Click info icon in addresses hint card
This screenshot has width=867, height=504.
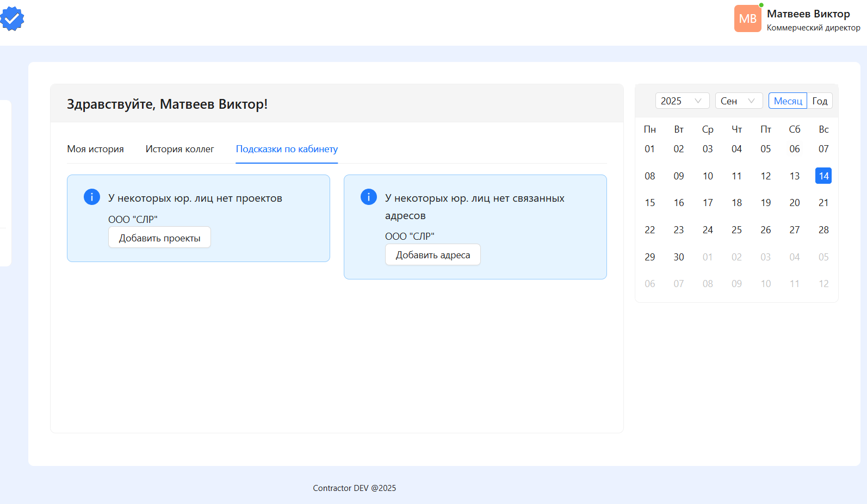click(x=368, y=197)
